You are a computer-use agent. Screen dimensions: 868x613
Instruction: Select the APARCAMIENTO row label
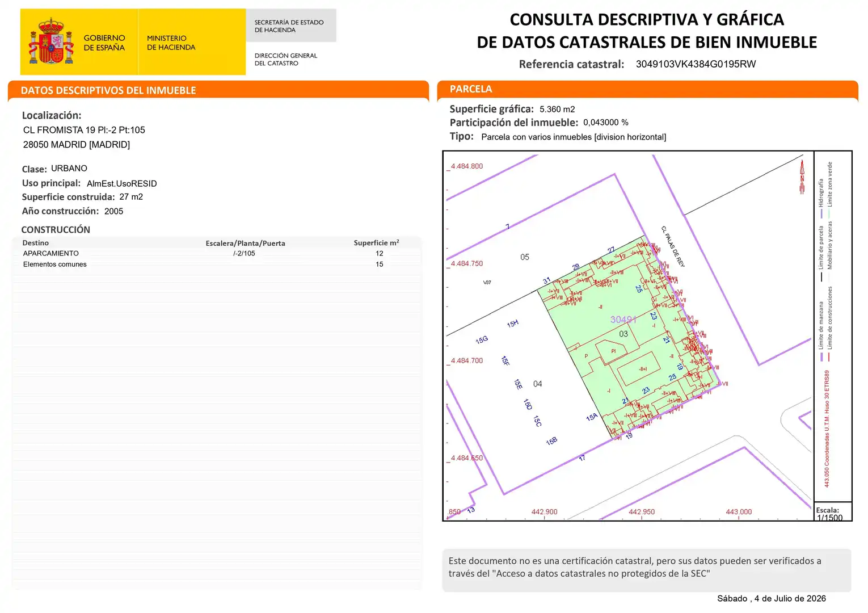coord(51,254)
